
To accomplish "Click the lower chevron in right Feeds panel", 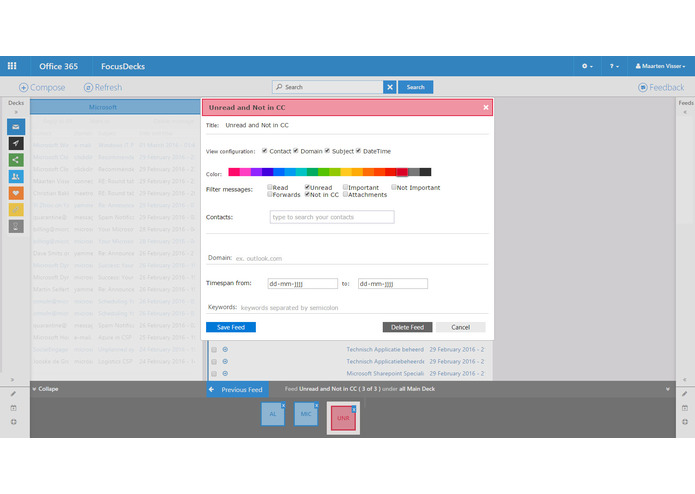I will click(x=685, y=380).
